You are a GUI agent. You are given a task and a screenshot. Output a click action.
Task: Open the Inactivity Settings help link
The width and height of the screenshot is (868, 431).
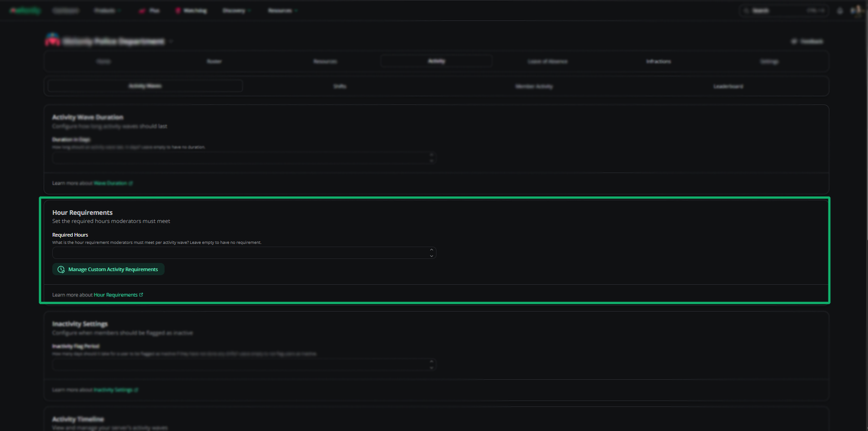[x=116, y=390]
